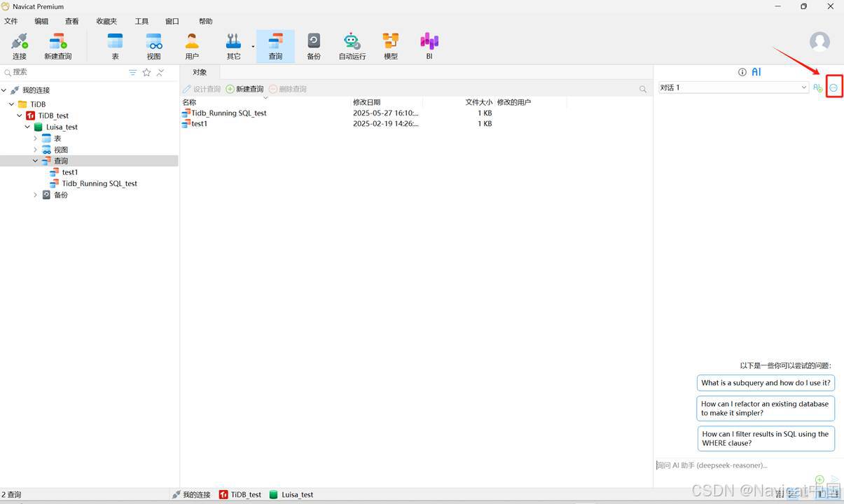Open the 模型 (Model) toolbar icon
Image resolution: width=844 pixels, height=504 pixels.
[x=391, y=42]
